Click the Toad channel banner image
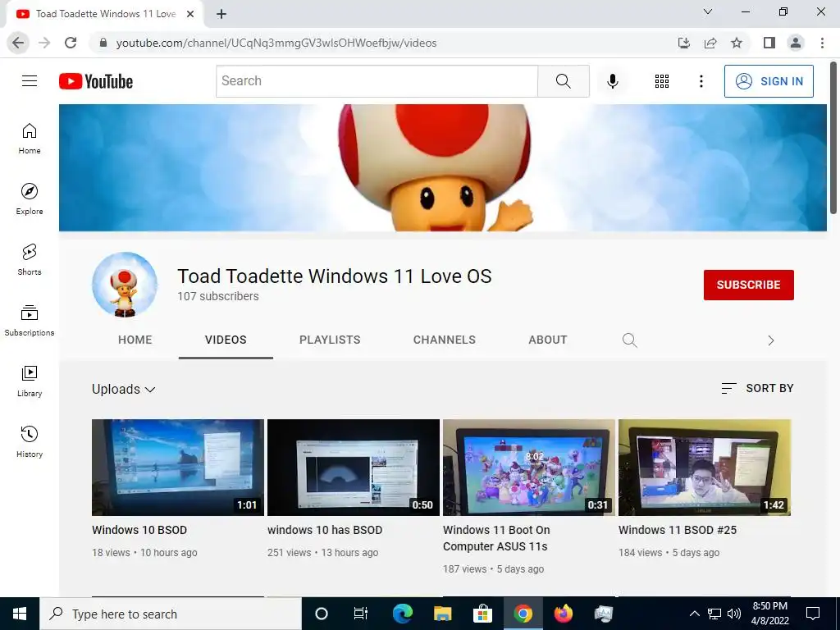This screenshot has width=840, height=630. (x=442, y=167)
